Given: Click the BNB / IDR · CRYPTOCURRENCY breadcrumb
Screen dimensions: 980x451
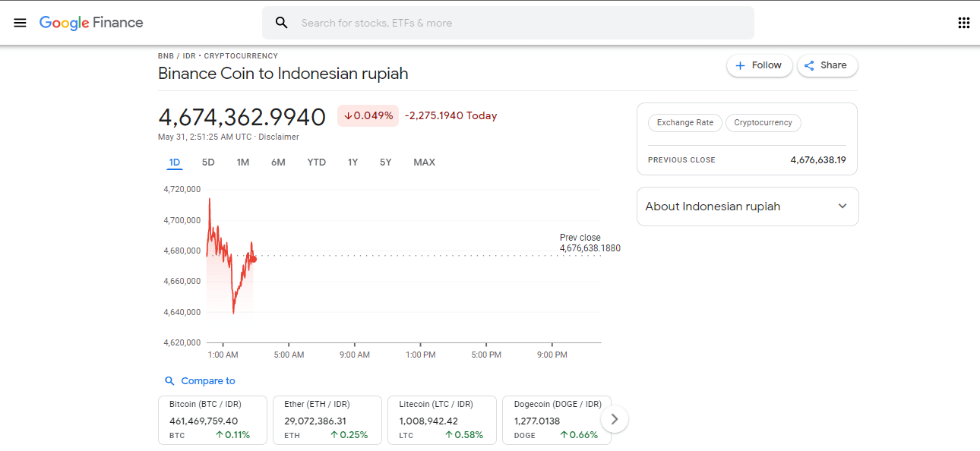Looking at the screenshot, I should (x=218, y=56).
